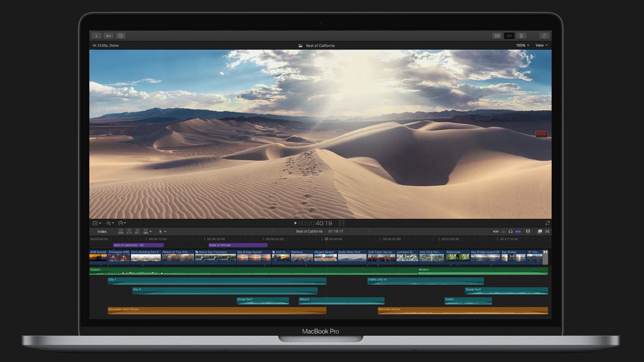The image size is (644, 362).
Task: Open the Keyword Editor key icon
Action: pyautogui.click(x=108, y=36)
